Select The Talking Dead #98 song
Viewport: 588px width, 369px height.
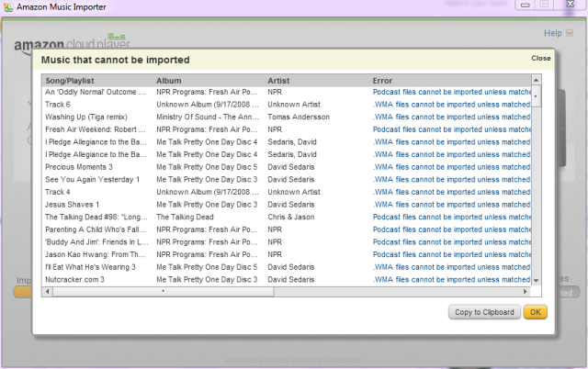pos(287,217)
